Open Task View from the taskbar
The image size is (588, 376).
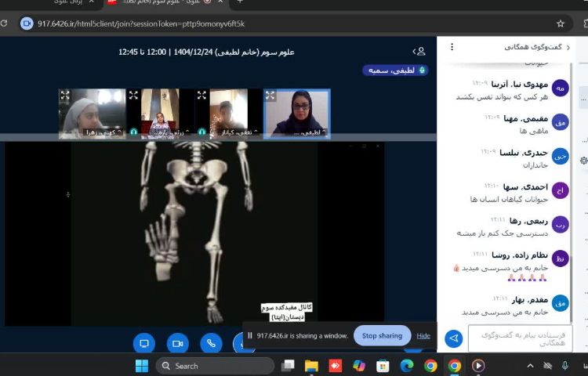pos(288,366)
